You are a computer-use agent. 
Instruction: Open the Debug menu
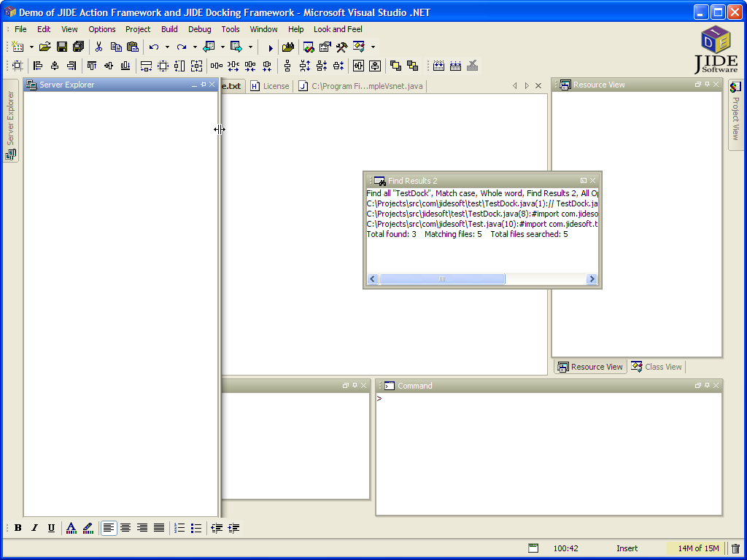[x=200, y=29]
